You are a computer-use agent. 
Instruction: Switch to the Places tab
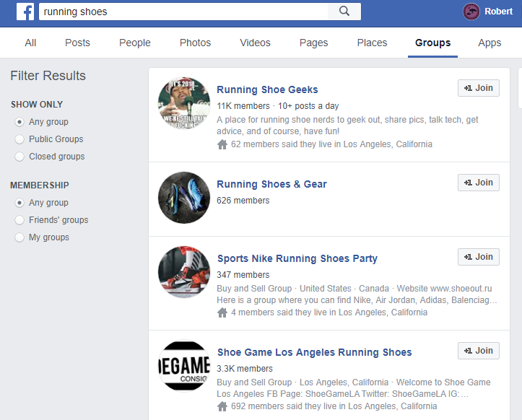point(372,43)
